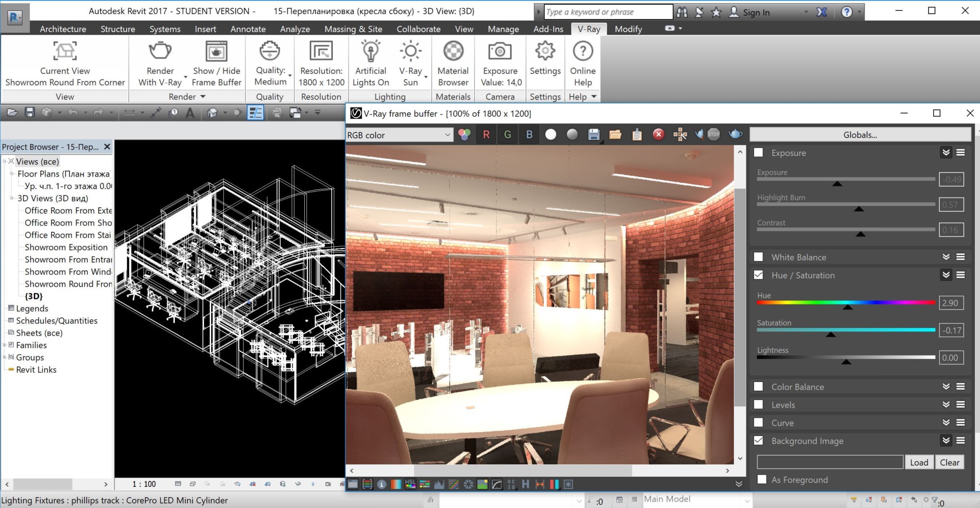Uncheck Hue / Saturation checkbox
The width and height of the screenshot is (980, 508).
[759, 275]
